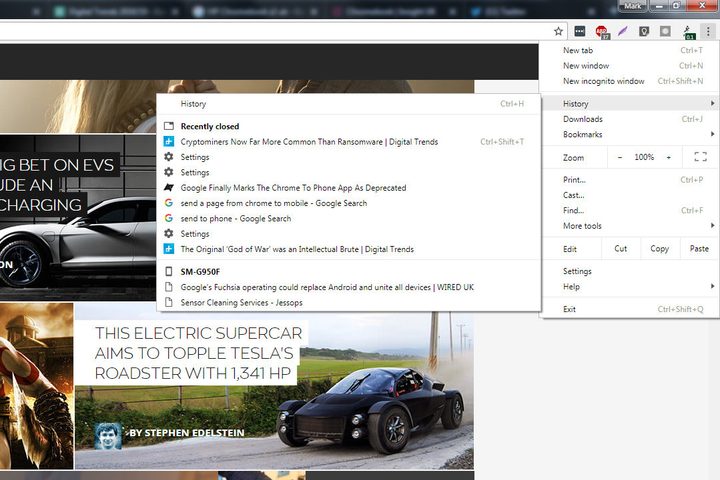Open a New window from menu
Viewport: 720px width, 480px height.
[x=630, y=66]
